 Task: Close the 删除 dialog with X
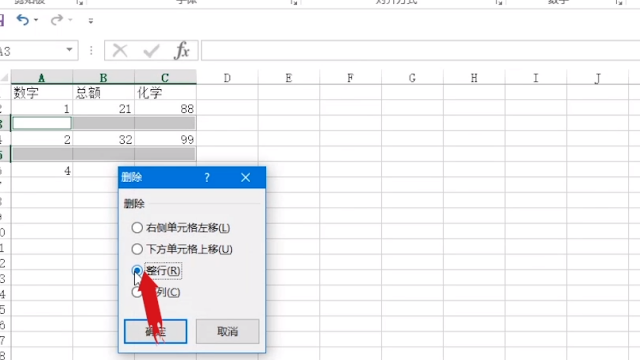(x=245, y=177)
